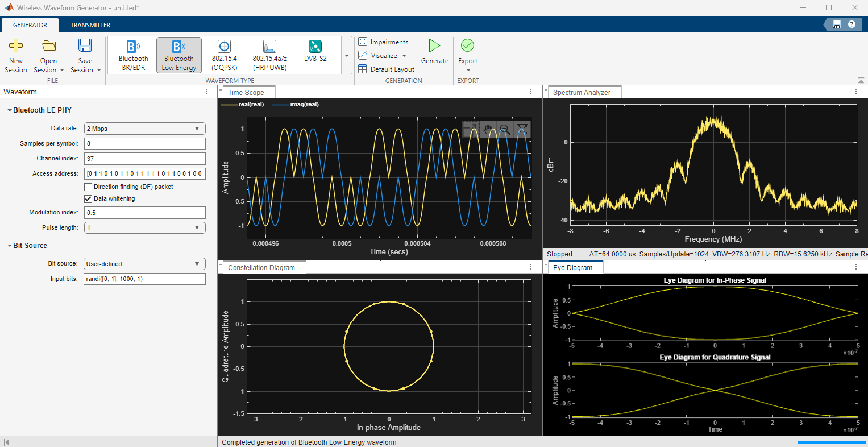
Task: Expand the Bit source dropdown
Action: tap(144, 264)
